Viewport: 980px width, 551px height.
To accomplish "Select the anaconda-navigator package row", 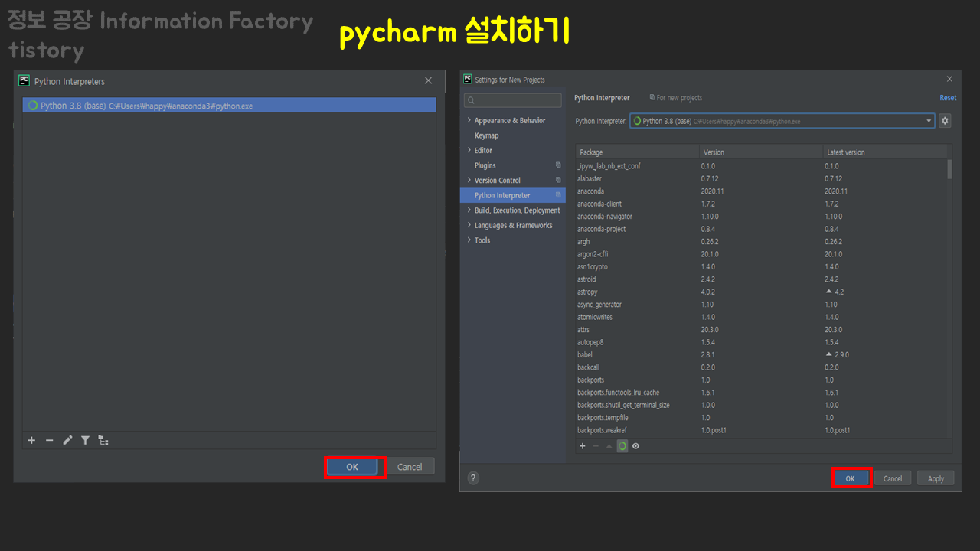I will tap(762, 217).
